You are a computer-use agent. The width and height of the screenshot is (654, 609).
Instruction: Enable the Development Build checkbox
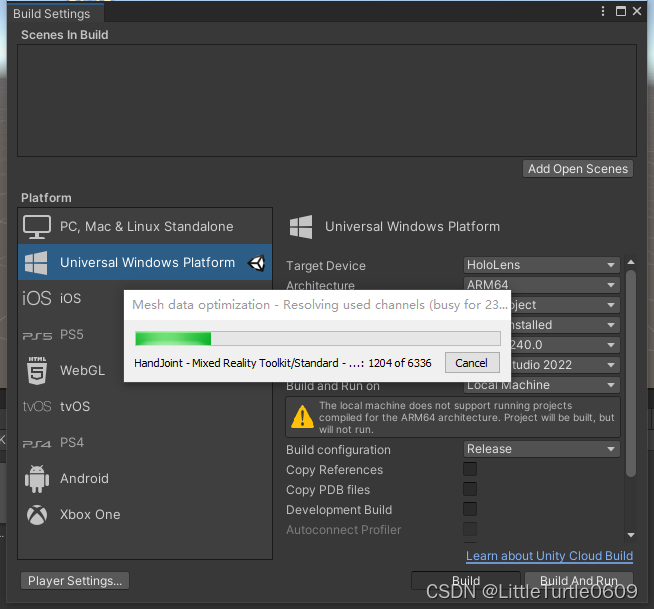tap(470, 509)
